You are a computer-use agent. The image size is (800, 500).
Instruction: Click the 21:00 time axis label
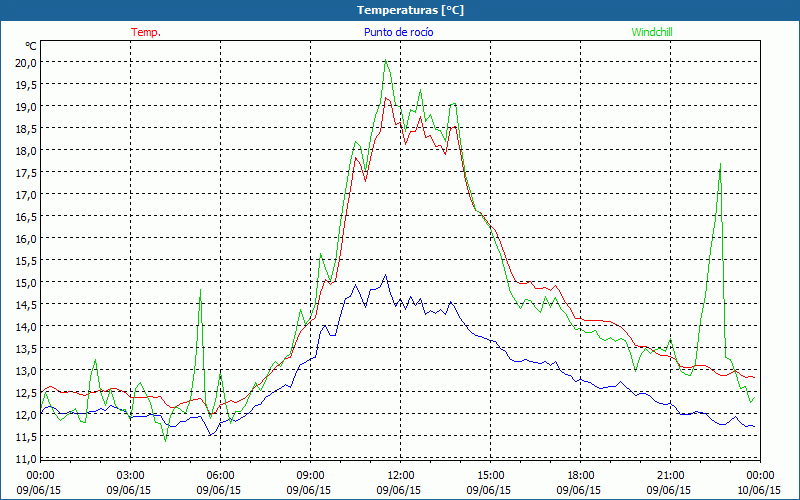(670, 476)
